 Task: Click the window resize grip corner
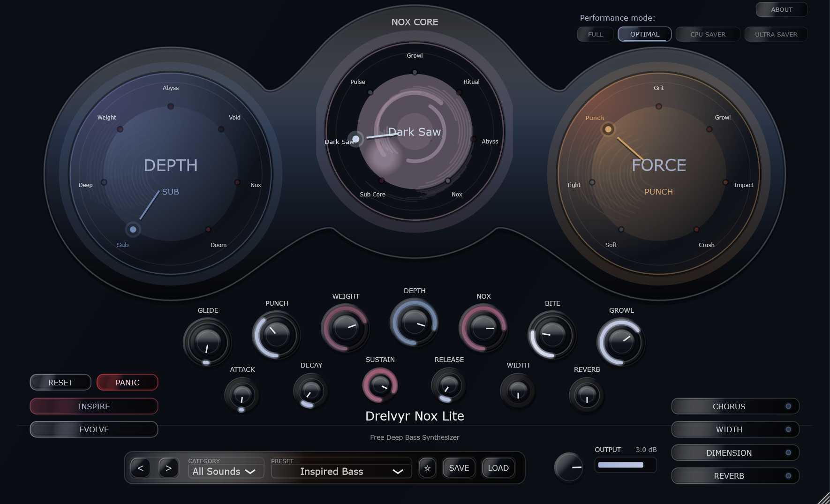tap(823, 498)
